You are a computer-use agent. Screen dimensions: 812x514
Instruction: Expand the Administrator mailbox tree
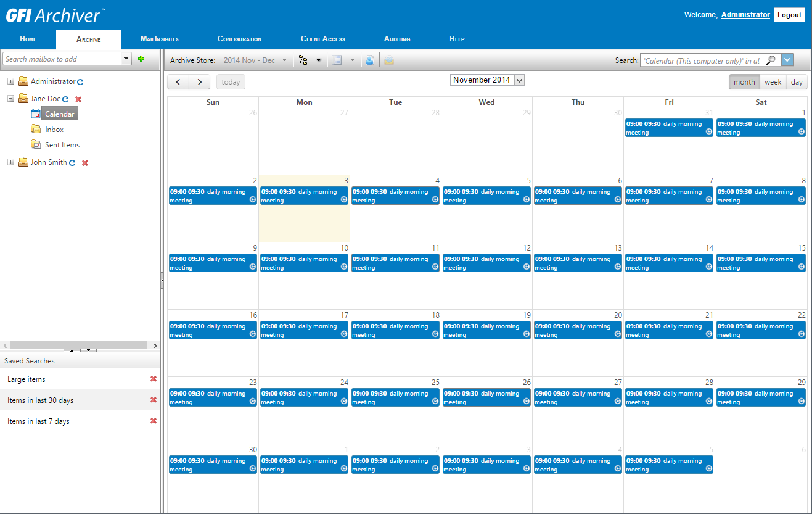click(x=11, y=81)
